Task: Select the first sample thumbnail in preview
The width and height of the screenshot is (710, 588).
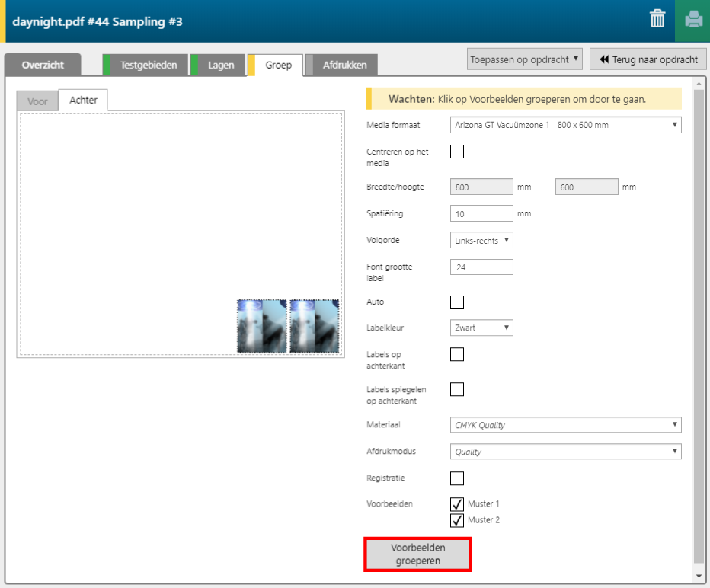Action: (261, 326)
